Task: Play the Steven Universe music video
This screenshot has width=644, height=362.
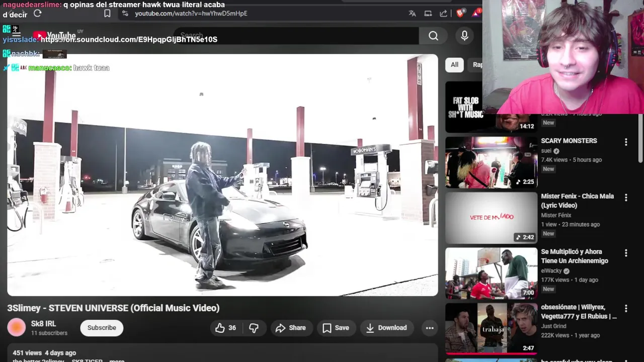Action: pos(222,175)
